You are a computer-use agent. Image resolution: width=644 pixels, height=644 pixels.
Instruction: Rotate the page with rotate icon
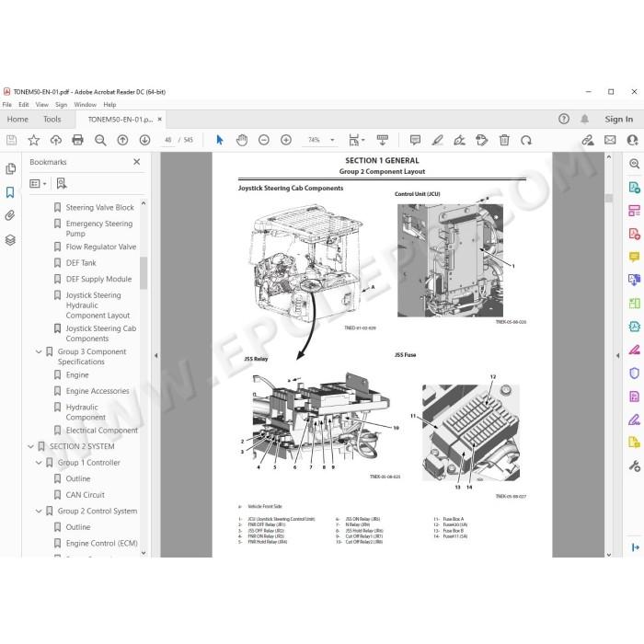pos(526,141)
